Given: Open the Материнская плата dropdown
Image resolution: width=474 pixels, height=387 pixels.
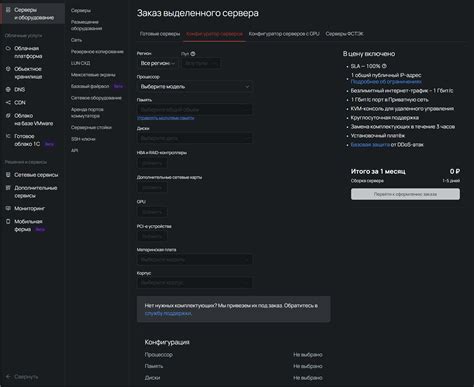Looking at the screenshot, I should tap(195, 260).
